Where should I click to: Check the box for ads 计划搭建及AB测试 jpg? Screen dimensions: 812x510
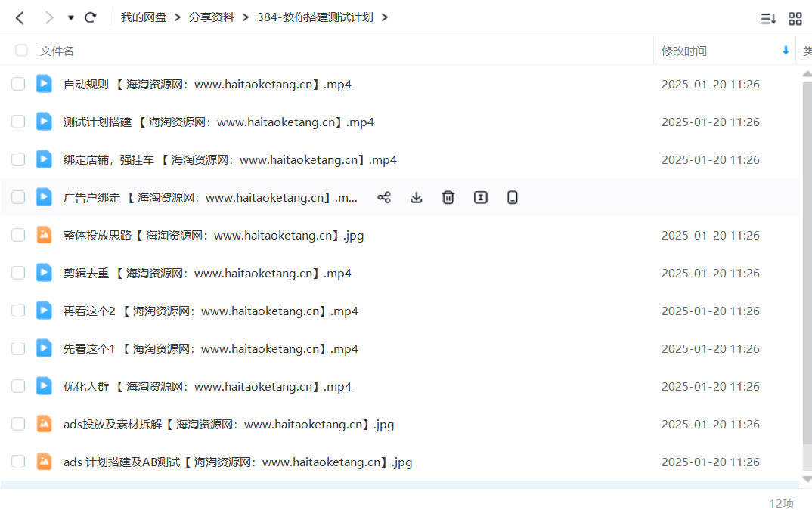coord(18,462)
